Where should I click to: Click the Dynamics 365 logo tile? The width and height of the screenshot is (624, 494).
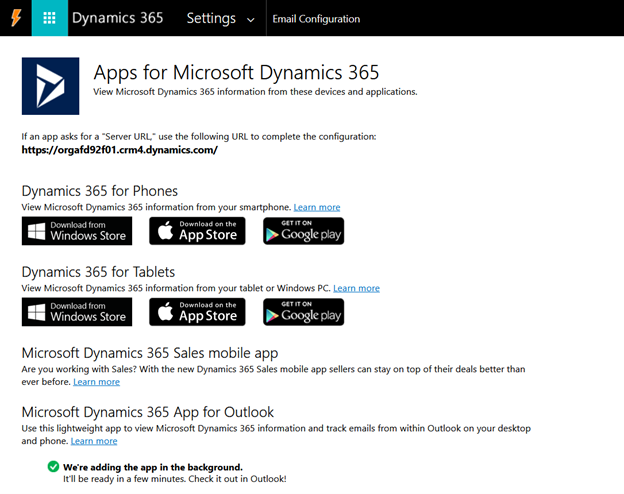(x=50, y=86)
